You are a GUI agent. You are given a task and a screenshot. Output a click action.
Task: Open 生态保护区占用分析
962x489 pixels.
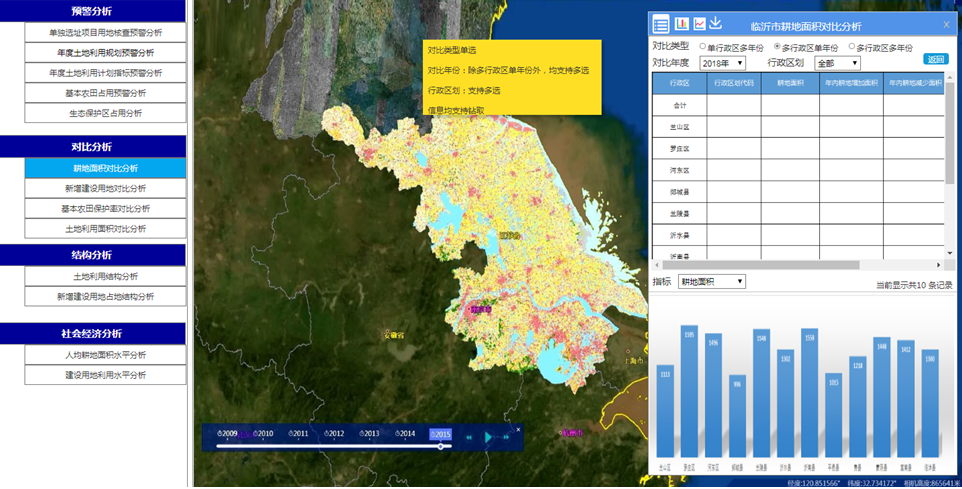(x=106, y=114)
